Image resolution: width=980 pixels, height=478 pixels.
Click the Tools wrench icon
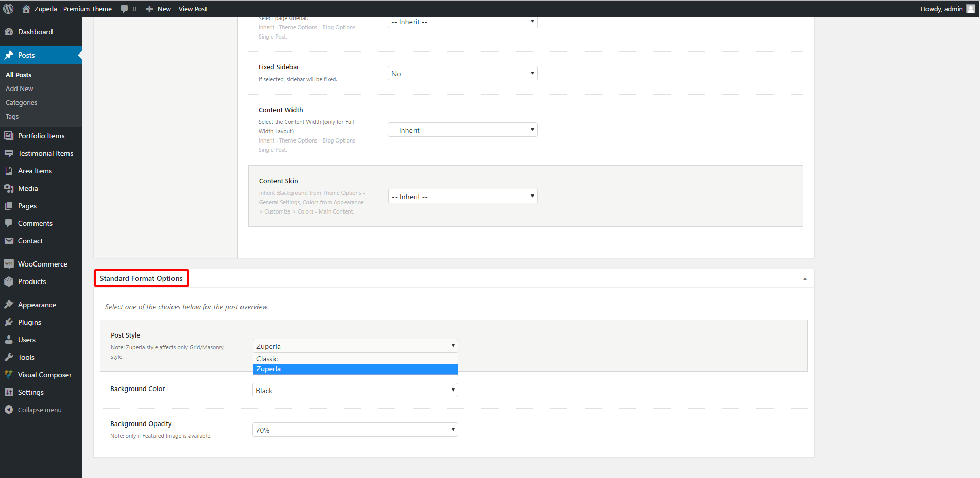click(9, 357)
